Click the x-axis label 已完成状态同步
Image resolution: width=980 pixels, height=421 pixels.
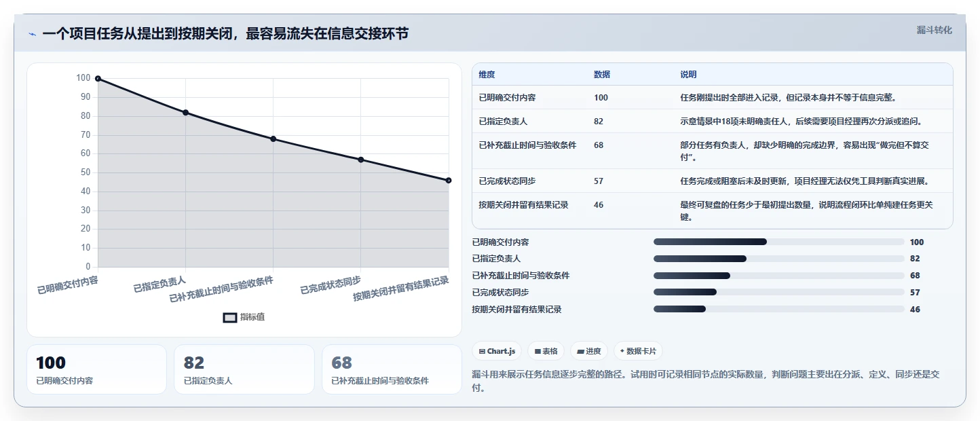pos(331,285)
